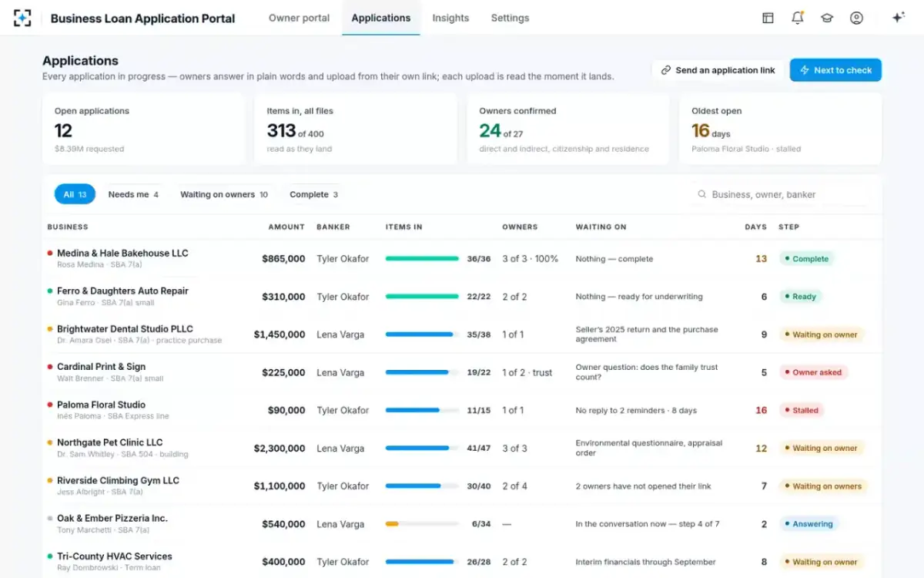Click the portal logo icon

(x=22, y=18)
